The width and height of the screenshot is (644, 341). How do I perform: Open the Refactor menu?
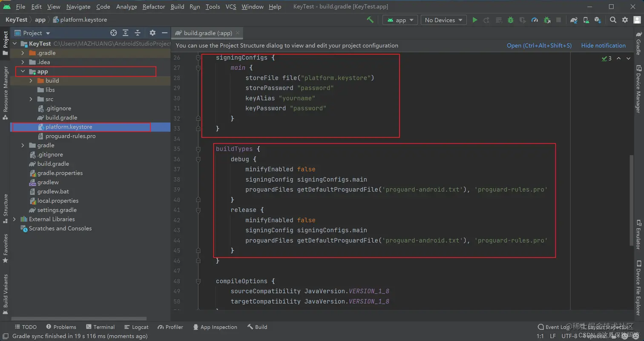[x=154, y=6]
